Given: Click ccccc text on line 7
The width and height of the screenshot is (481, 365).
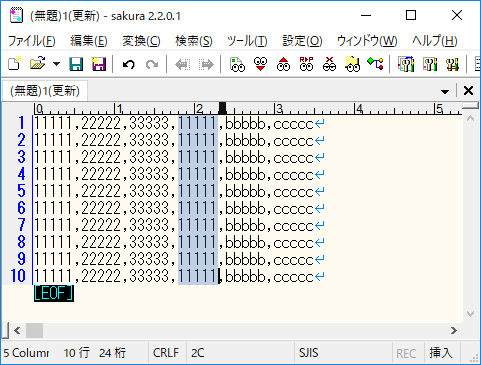Looking at the screenshot, I should click(x=293, y=225).
